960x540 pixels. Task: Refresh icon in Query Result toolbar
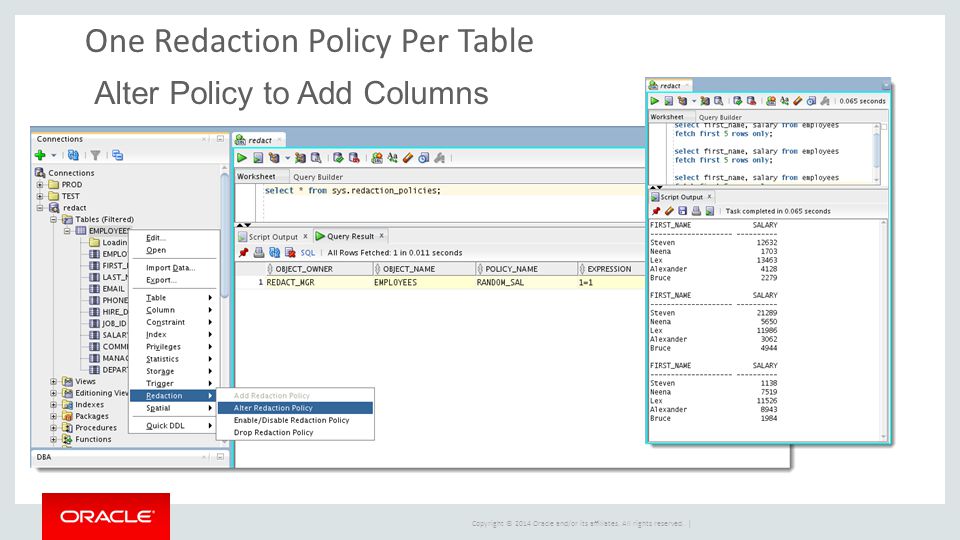[x=274, y=252]
